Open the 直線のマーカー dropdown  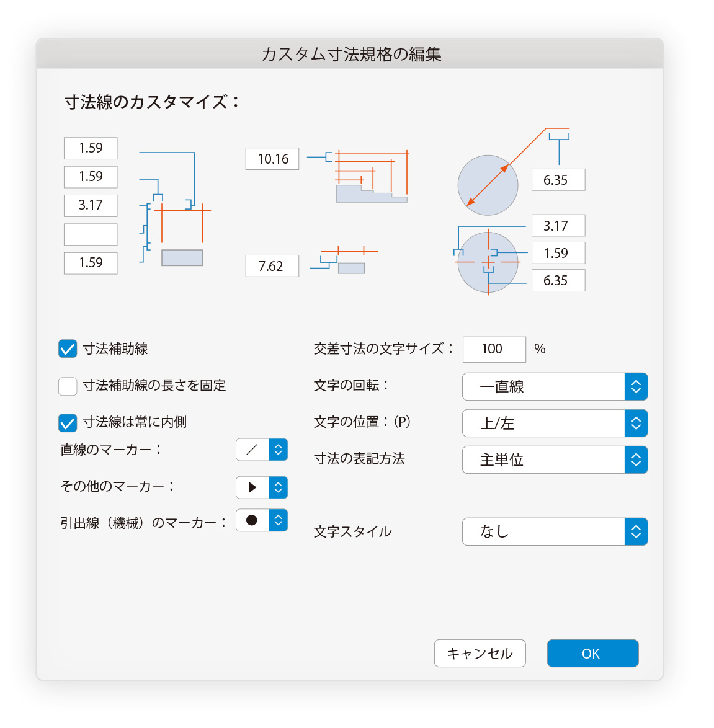262,450
